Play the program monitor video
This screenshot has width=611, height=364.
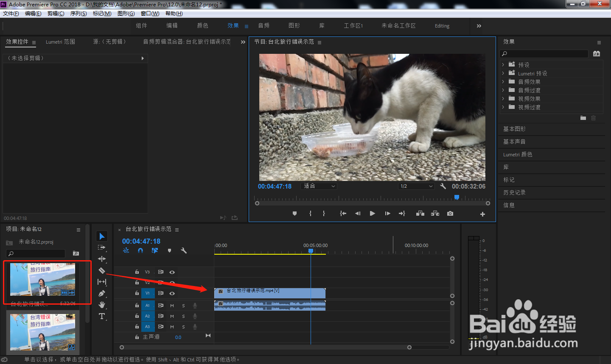click(372, 214)
